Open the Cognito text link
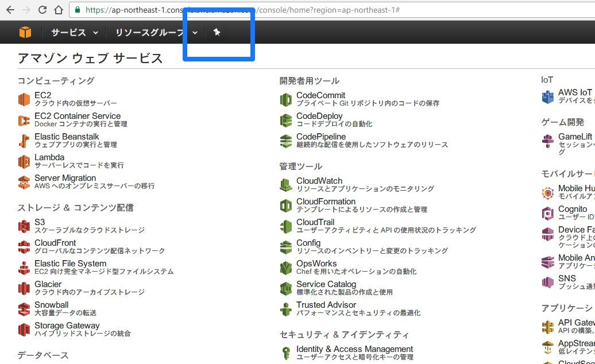Viewport: 595px width, 364px height. (x=572, y=210)
